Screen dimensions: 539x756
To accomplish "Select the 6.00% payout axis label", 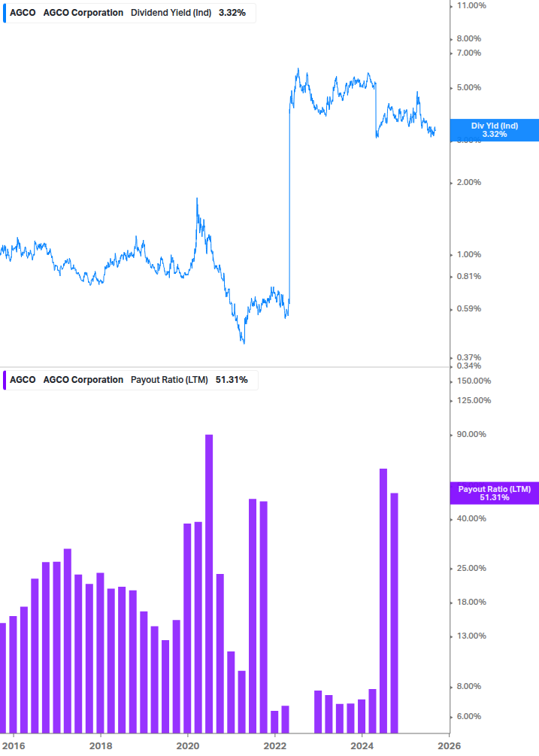I will pyautogui.click(x=468, y=716).
